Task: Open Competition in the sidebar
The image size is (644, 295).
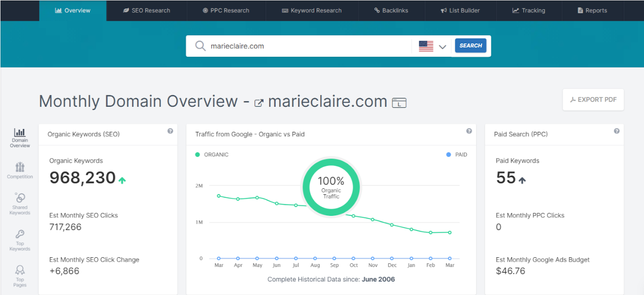Action: click(20, 171)
